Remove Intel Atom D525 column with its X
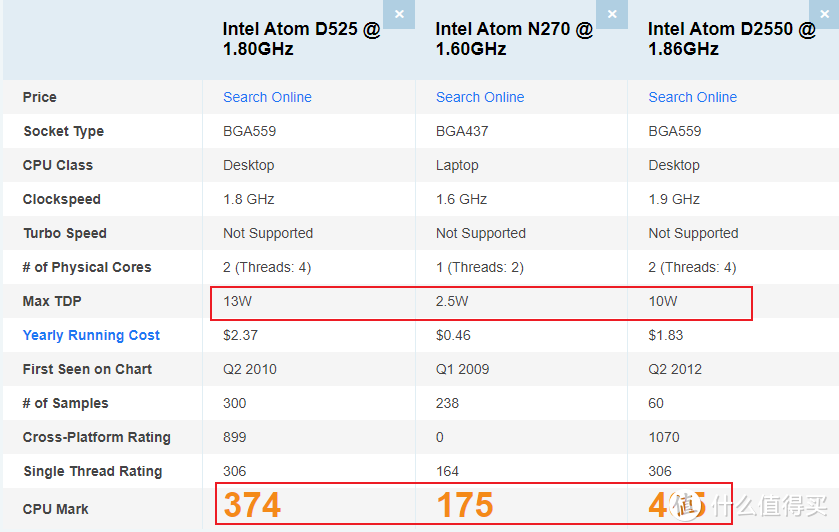The image size is (839, 532). point(399,13)
